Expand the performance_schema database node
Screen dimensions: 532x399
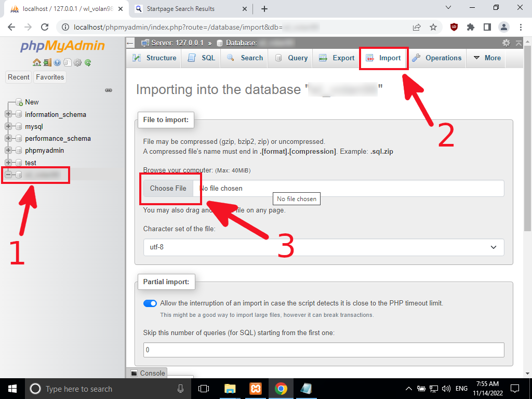8,138
